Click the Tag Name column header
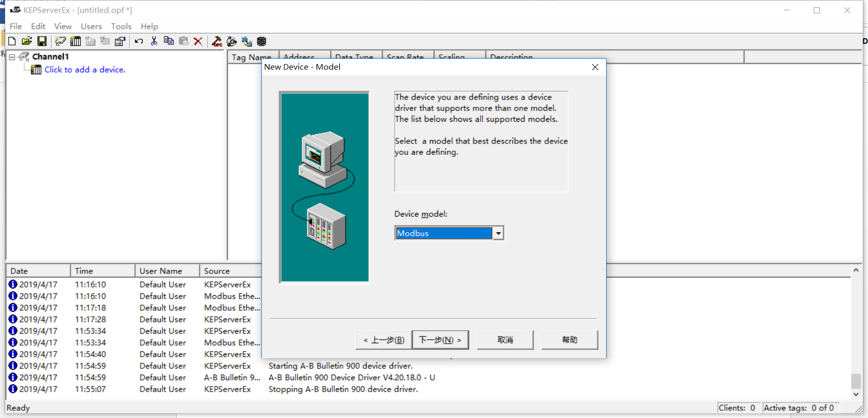 [253, 57]
